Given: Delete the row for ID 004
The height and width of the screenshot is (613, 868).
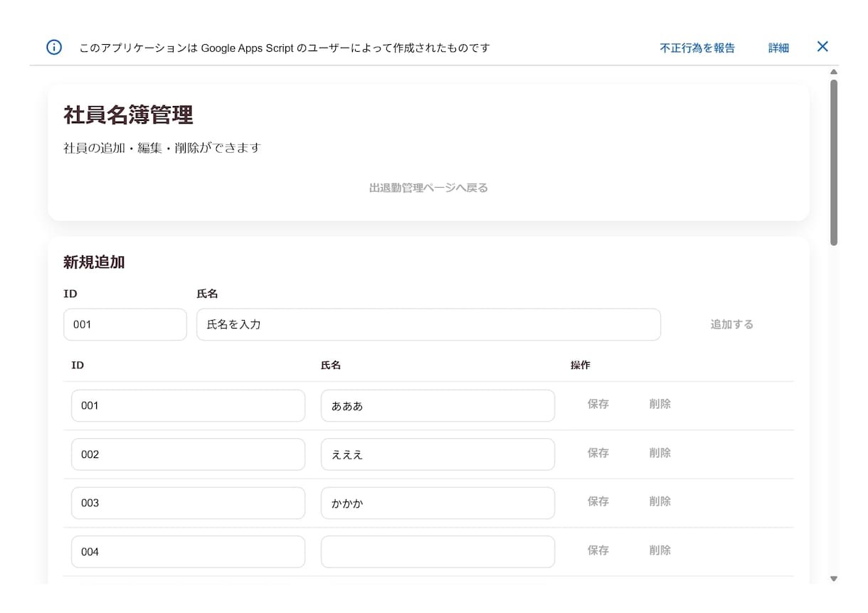Looking at the screenshot, I should (660, 550).
